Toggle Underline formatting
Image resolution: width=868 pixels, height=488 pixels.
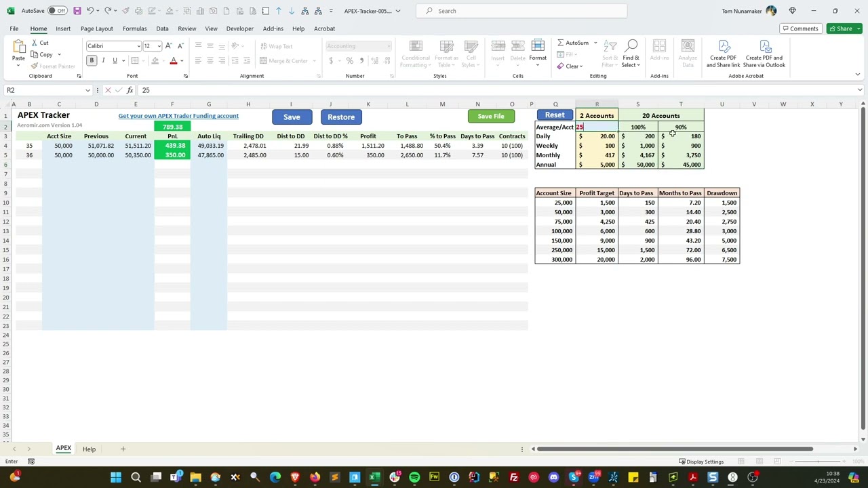pyautogui.click(x=115, y=60)
